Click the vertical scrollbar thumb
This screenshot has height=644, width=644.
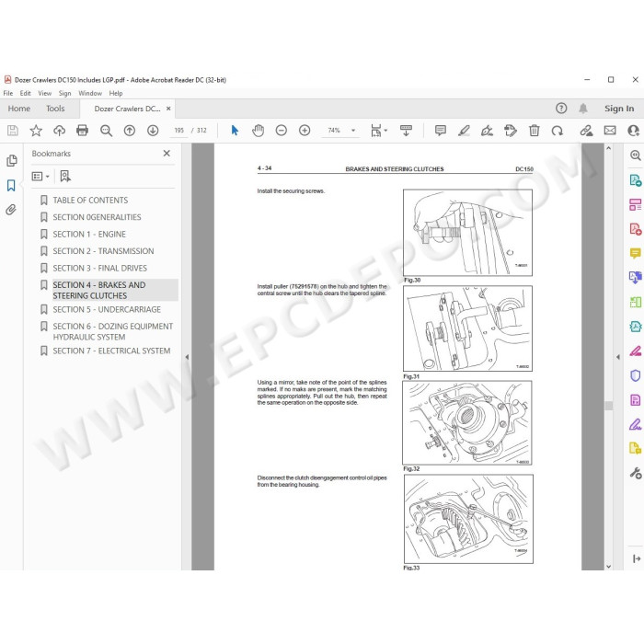click(609, 406)
